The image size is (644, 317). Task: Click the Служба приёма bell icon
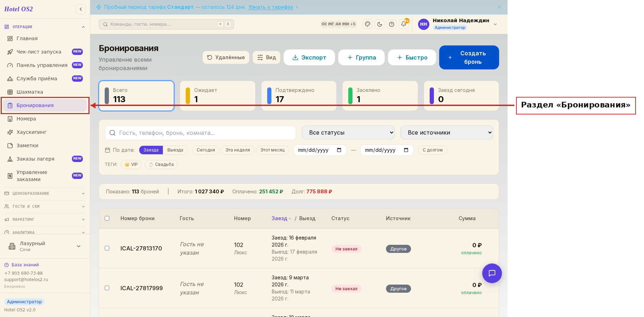pos(10,79)
